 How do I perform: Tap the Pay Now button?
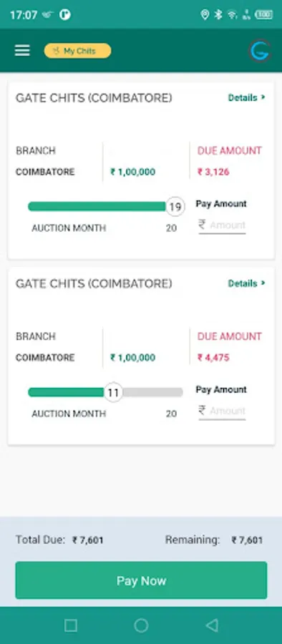point(141,580)
